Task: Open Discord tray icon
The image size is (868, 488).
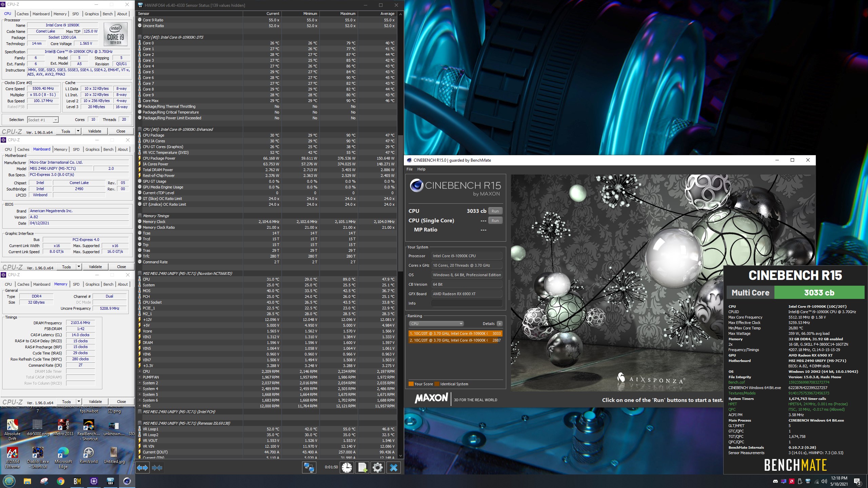Action: point(775,481)
